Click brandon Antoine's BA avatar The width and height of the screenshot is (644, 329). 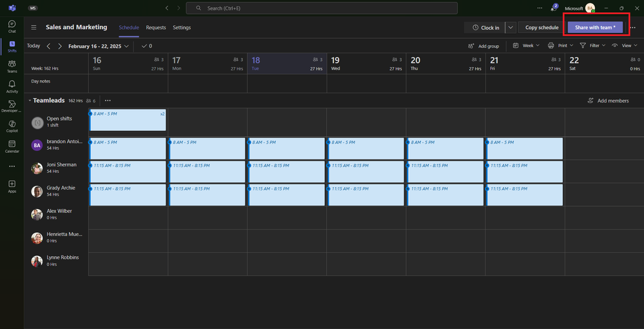tap(37, 145)
